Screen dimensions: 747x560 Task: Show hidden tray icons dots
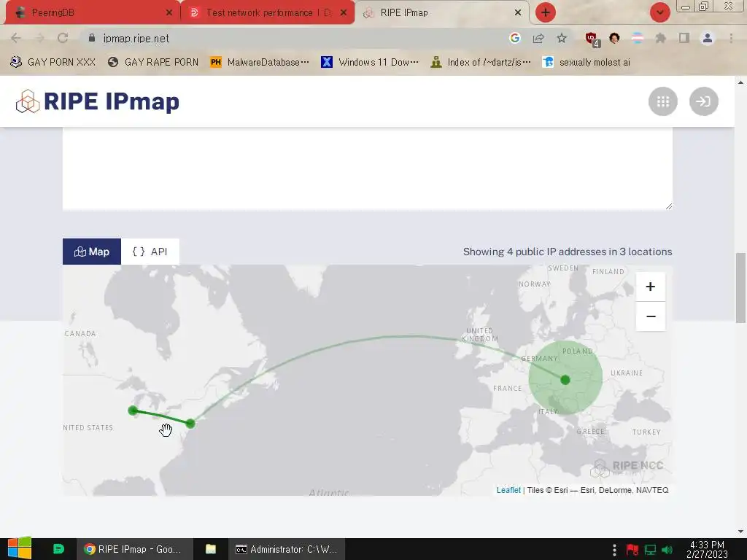tap(614, 550)
